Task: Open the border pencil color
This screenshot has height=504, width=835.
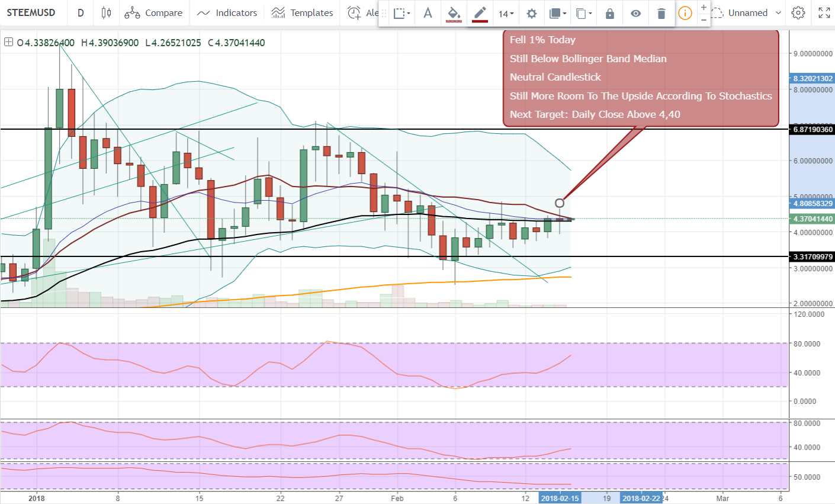Action: pyautogui.click(x=480, y=14)
